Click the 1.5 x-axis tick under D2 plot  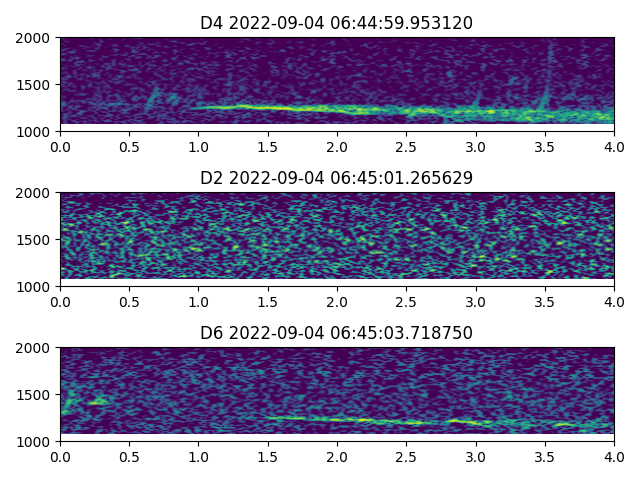tap(268, 301)
